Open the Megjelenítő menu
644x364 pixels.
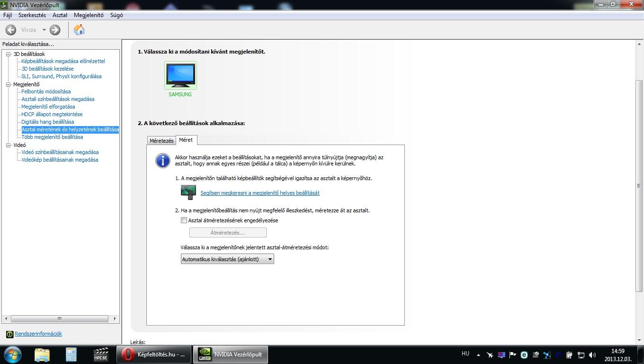pyautogui.click(x=89, y=15)
